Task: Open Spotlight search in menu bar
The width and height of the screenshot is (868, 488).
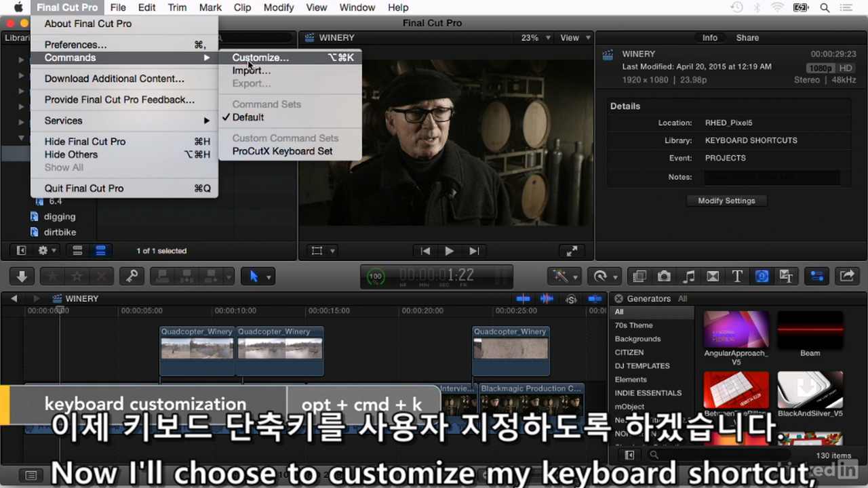Action: pos(825,7)
